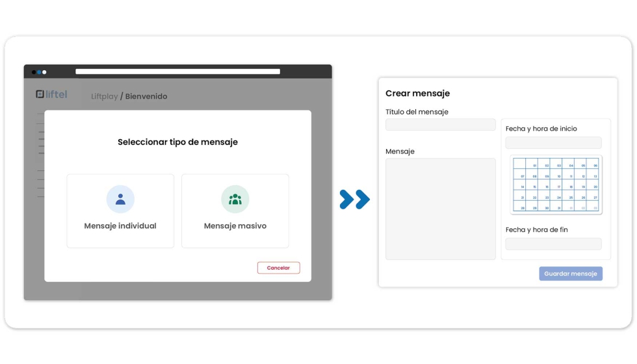Viewport: 637px width, 364px height.
Task: Open the Fecha y hora de inicio field
Action: pyautogui.click(x=553, y=142)
